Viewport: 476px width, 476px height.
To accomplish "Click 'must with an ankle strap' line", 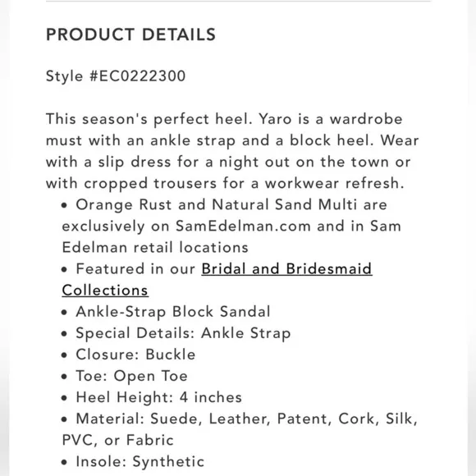I will coord(232,140).
